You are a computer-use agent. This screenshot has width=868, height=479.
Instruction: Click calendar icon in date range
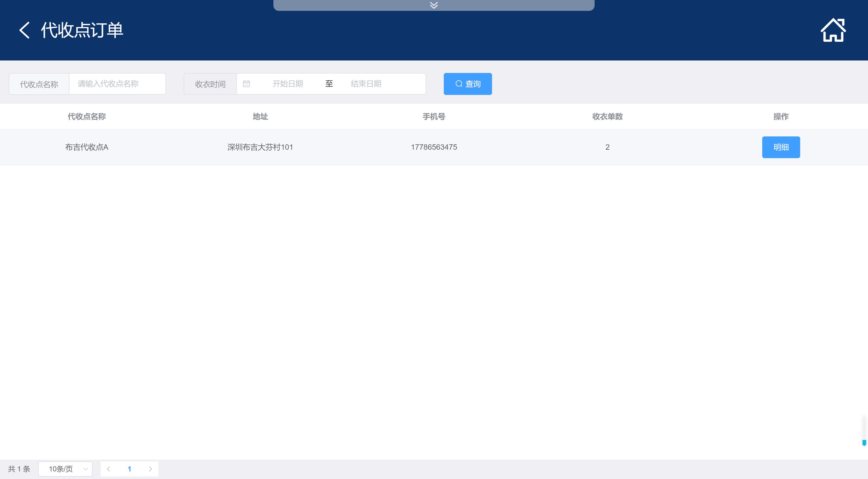246,84
